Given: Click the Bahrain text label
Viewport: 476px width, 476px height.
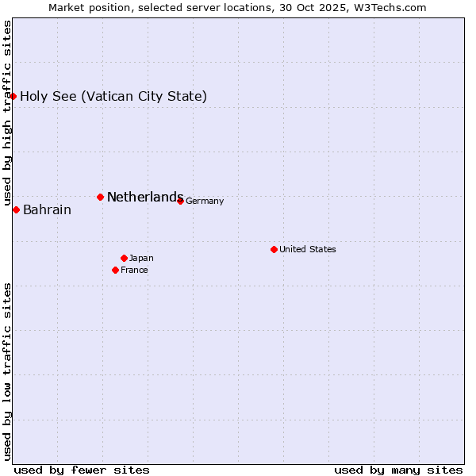Looking at the screenshot, I should tap(47, 210).
